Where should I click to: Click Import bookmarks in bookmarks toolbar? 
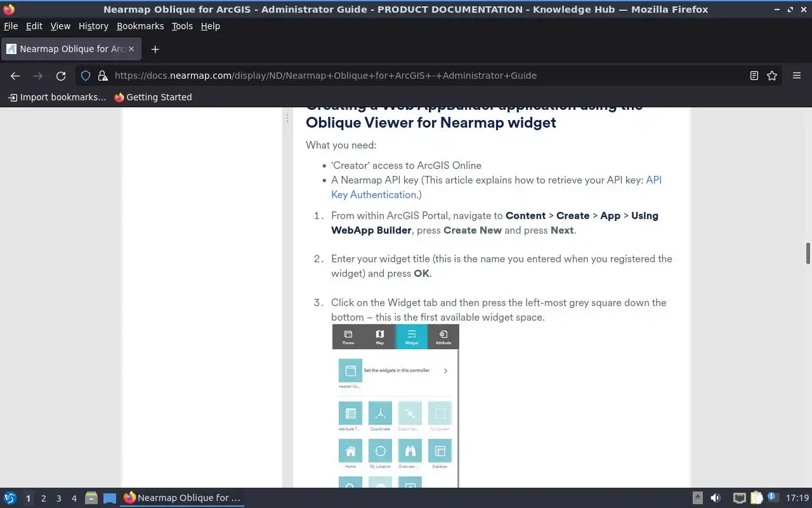pos(57,97)
